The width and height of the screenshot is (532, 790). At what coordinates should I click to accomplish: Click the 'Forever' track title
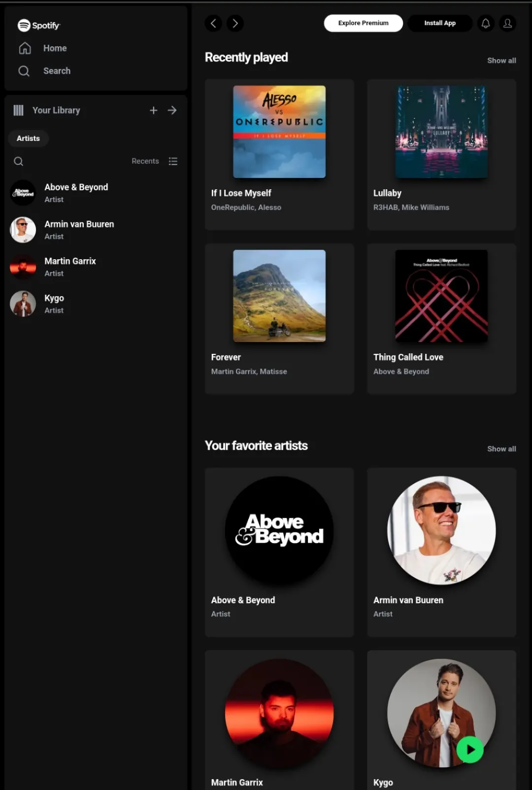coord(226,357)
